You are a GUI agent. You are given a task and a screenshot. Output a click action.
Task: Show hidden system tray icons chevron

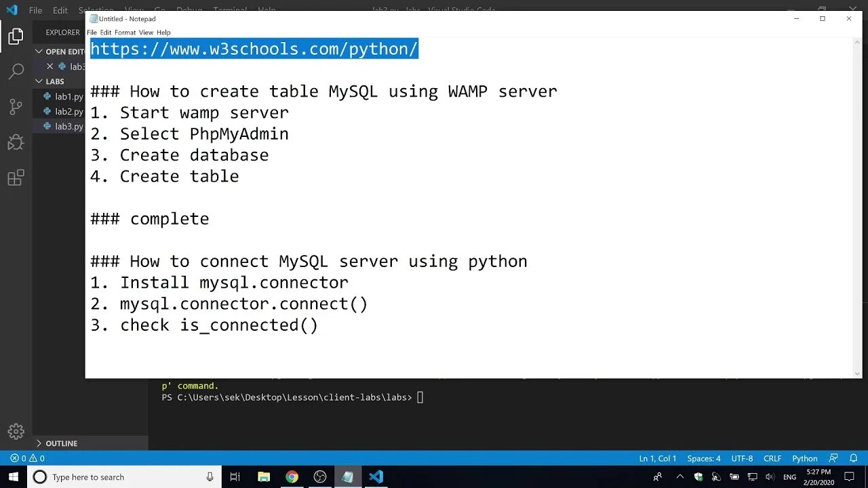[x=680, y=477]
